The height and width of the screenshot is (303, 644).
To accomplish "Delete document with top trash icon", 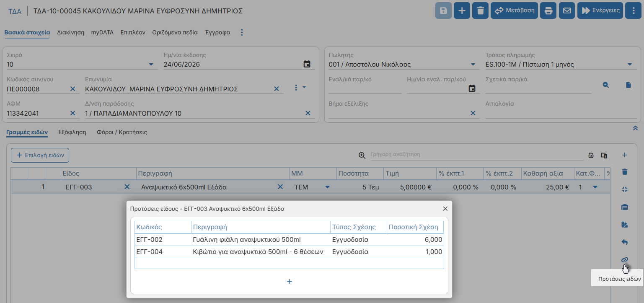I will [x=481, y=10].
